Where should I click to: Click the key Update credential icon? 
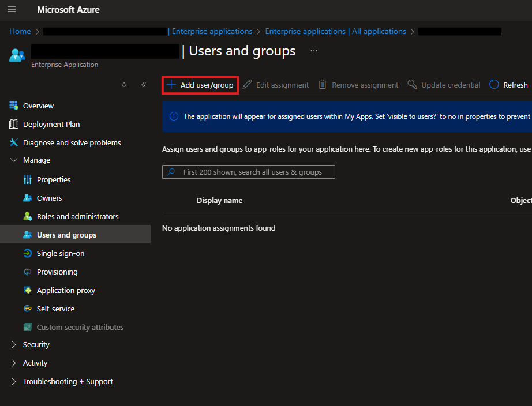pos(412,84)
